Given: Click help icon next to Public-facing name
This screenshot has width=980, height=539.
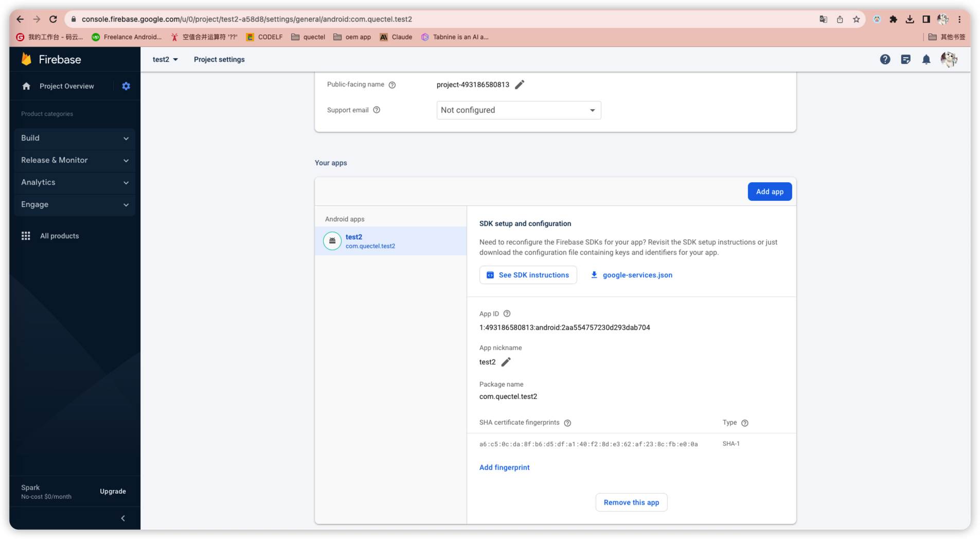Looking at the screenshot, I should point(392,85).
